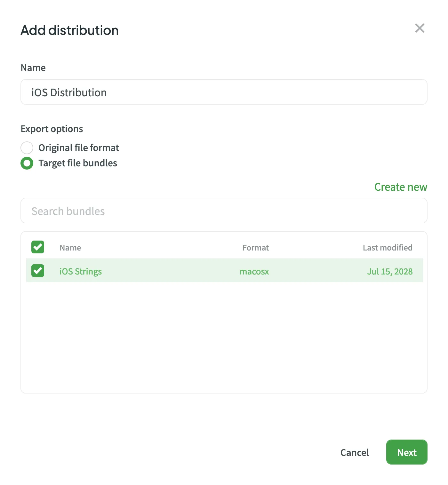Click inside the Search bundles field
The height and width of the screenshot is (485, 448).
point(223,211)
